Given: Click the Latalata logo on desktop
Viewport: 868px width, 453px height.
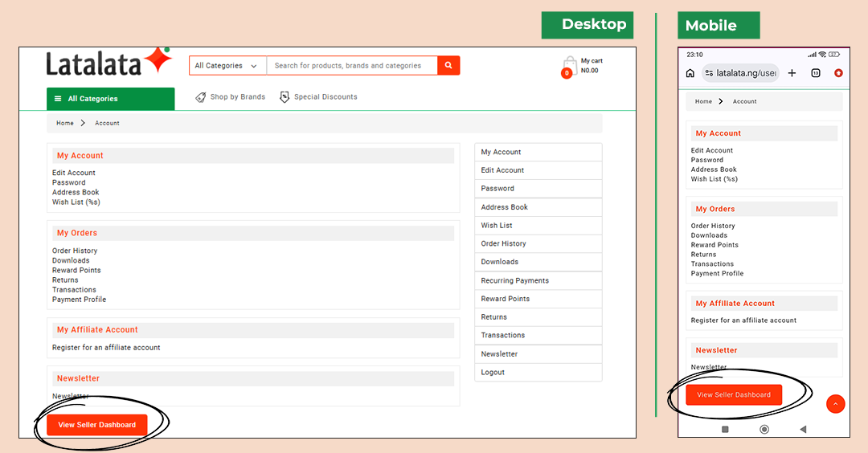Looking at the screenshot, I should tap(109, 62).
